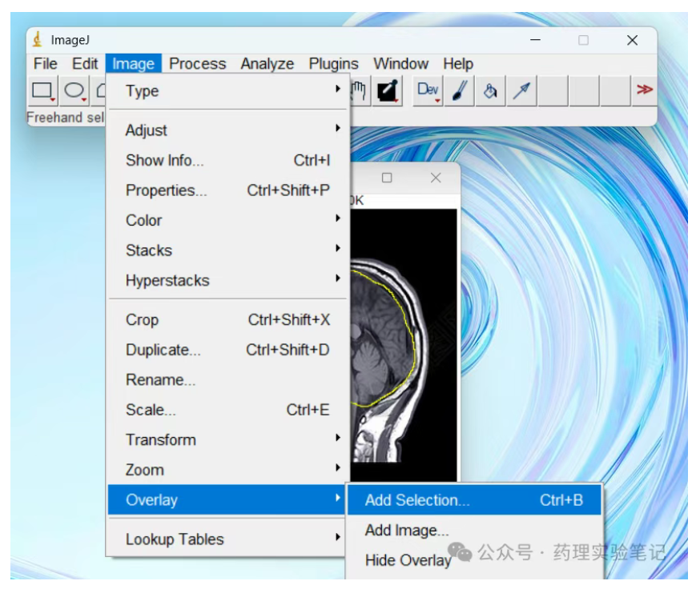Click the ImageJ microscope title icon
The height and width of the screenshot is (593, 700).
(x=38, y=39)
